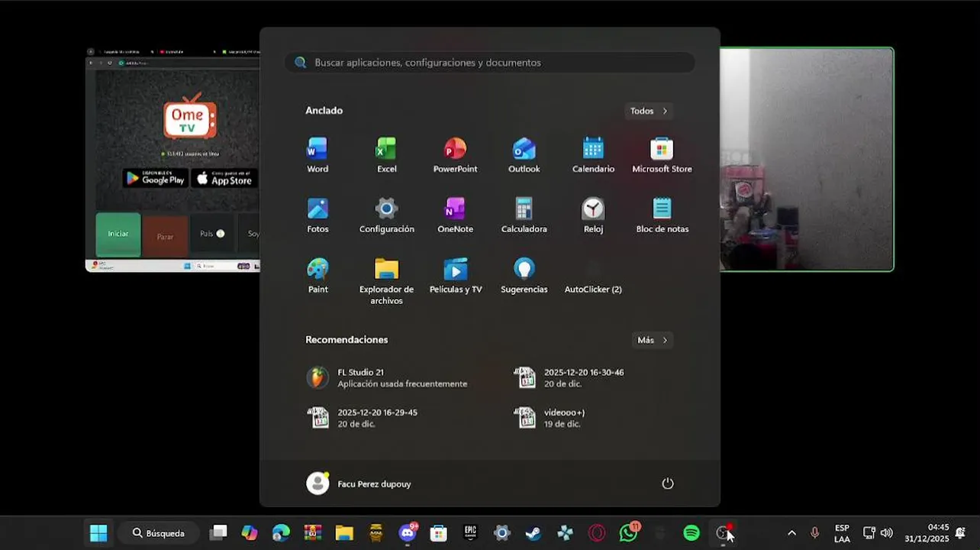Open Task View on taskbar
The image size is (980, 550).
(219, 533)
